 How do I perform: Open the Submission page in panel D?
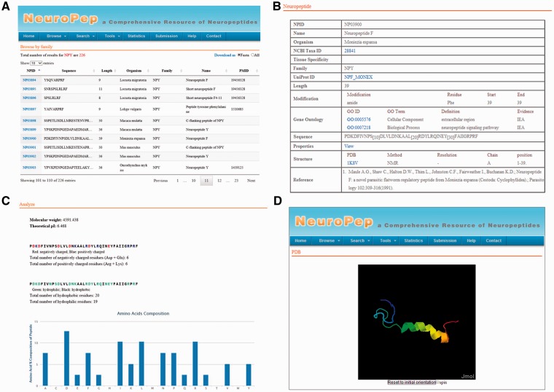point(445,240)
